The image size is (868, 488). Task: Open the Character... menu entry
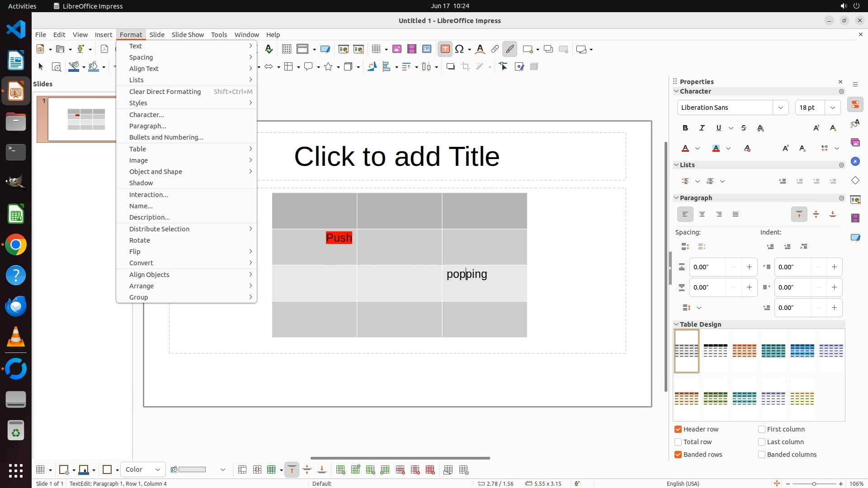[x=146, y=115]
